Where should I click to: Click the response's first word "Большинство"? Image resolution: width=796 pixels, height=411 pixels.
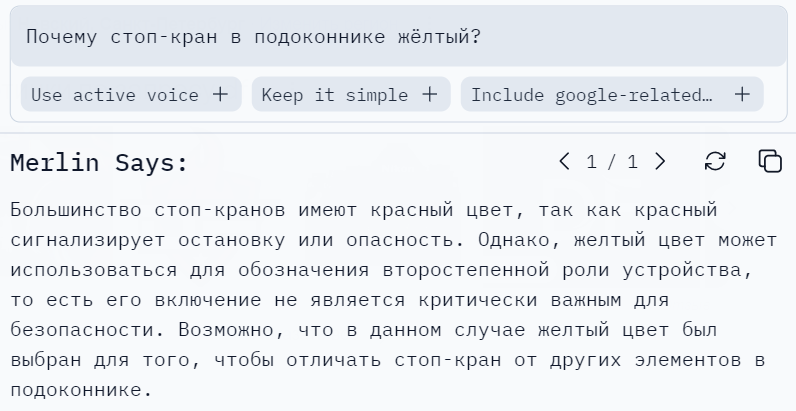tap(77, 210)
